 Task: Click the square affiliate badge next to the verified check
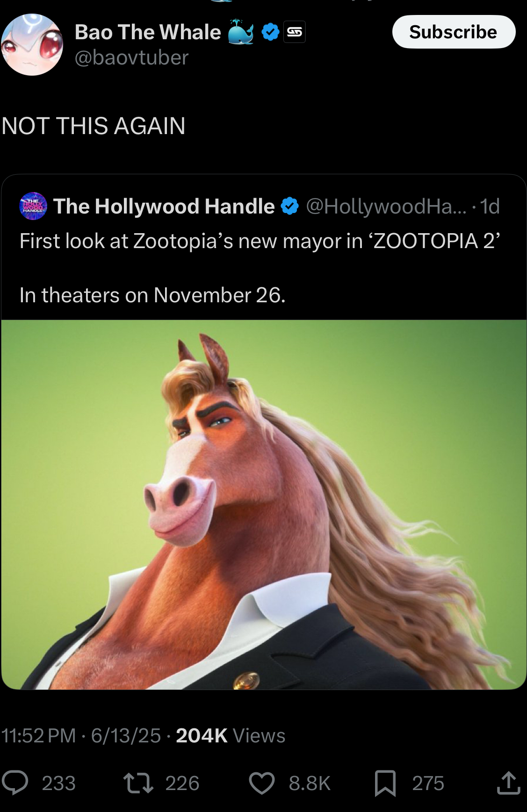point(295,32)
